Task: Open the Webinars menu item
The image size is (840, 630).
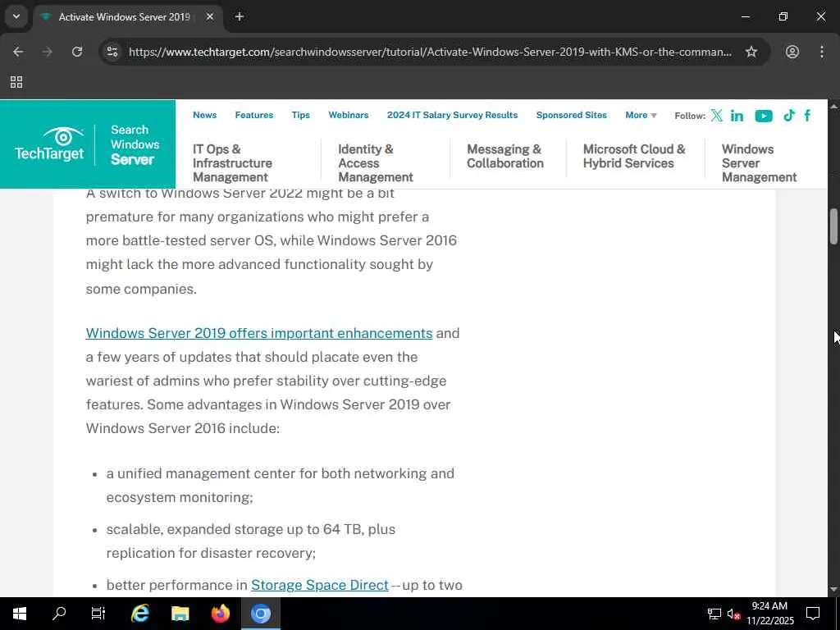Action: point(348,115)
